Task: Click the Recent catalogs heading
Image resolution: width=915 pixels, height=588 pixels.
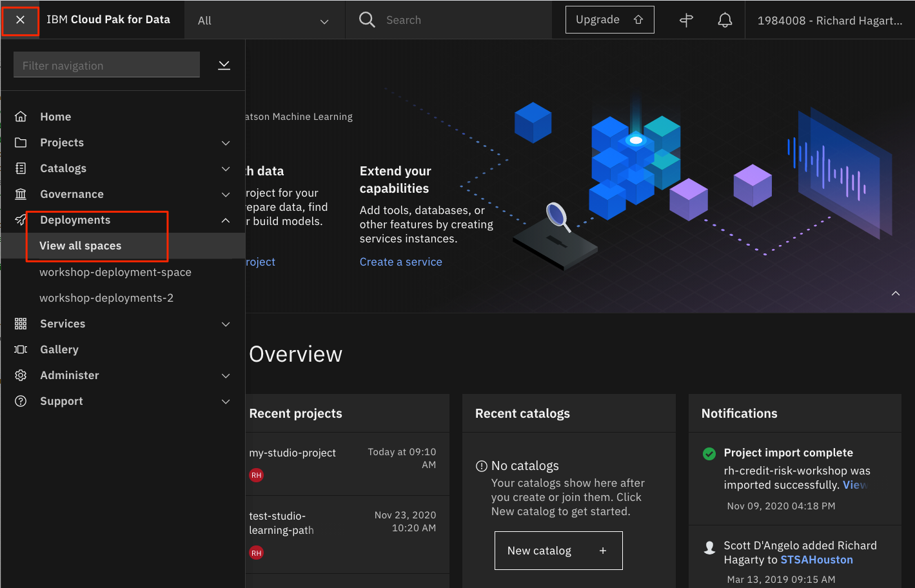Action: [522, 413]
